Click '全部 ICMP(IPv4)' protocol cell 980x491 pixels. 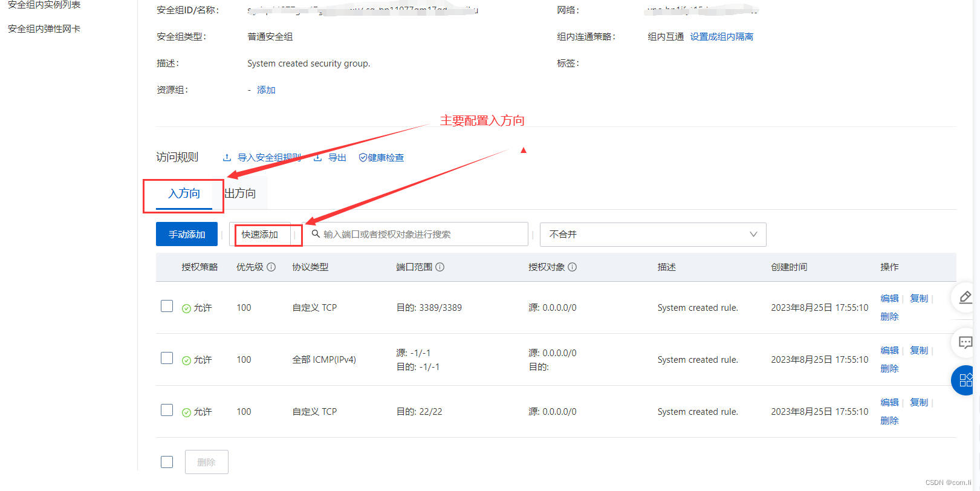pos(324,360)
